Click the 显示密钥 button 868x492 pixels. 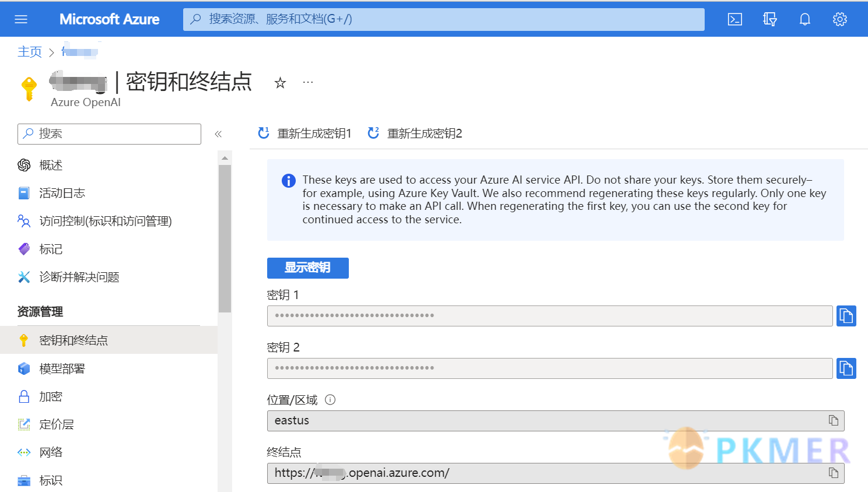coord(308,268)
